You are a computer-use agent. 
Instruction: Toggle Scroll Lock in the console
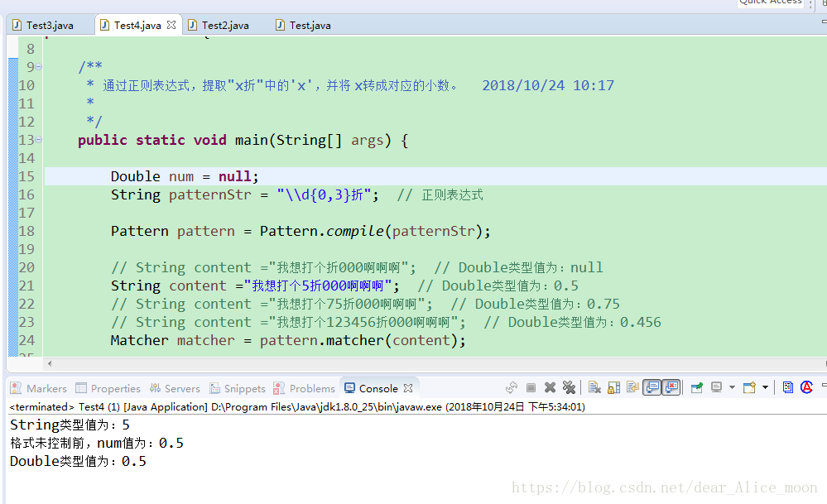(x=613, y=388)
